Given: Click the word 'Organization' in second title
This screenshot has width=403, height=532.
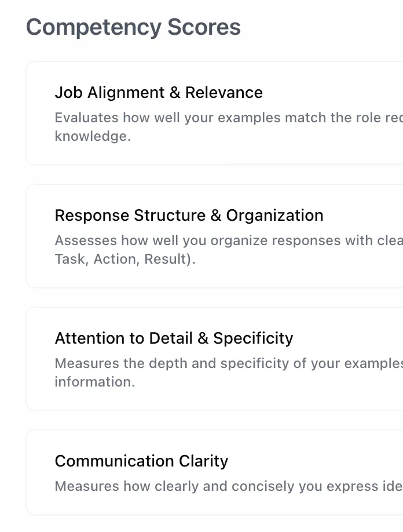Looking at the screenshot, I should tap(274, 216).
